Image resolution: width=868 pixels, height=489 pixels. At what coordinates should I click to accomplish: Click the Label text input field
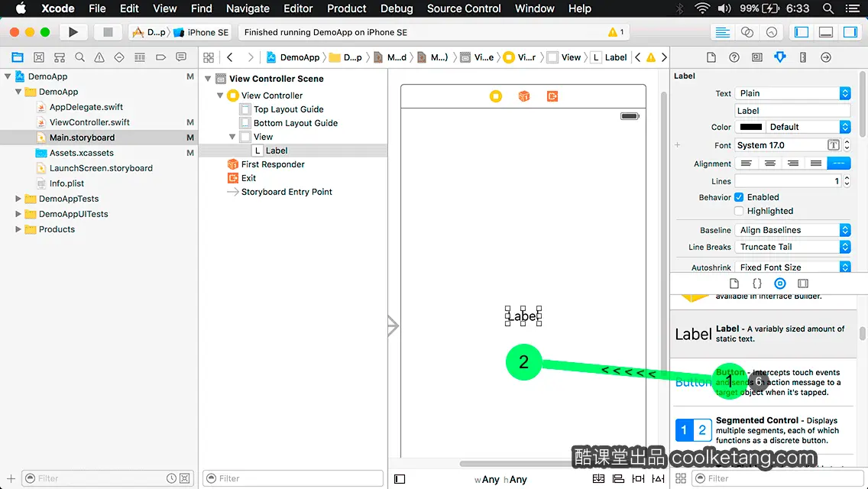792,111
